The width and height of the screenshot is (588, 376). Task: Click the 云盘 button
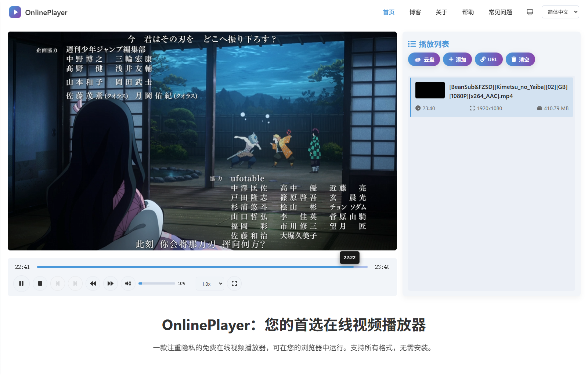[423, 59]
